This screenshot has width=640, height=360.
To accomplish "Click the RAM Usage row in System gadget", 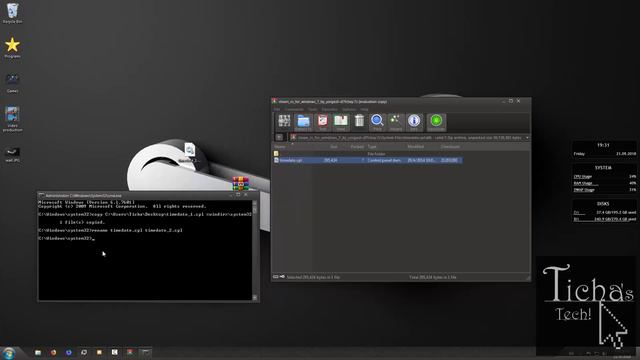I will [604, 183].
